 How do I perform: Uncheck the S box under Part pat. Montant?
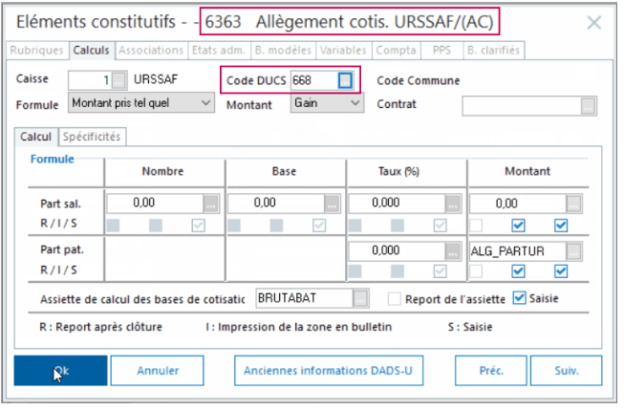click(561, 271)
